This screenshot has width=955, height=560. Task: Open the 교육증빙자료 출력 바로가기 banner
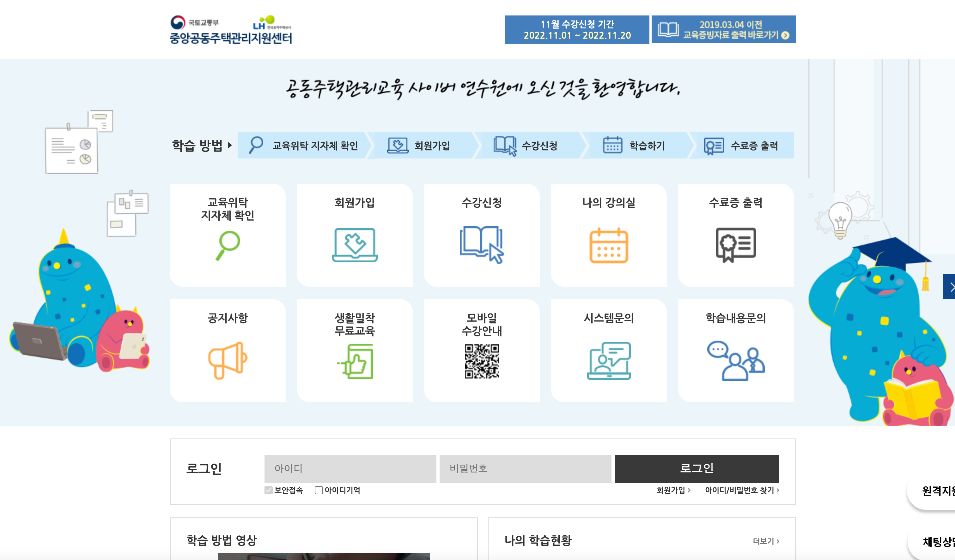(x=723, y=30)
